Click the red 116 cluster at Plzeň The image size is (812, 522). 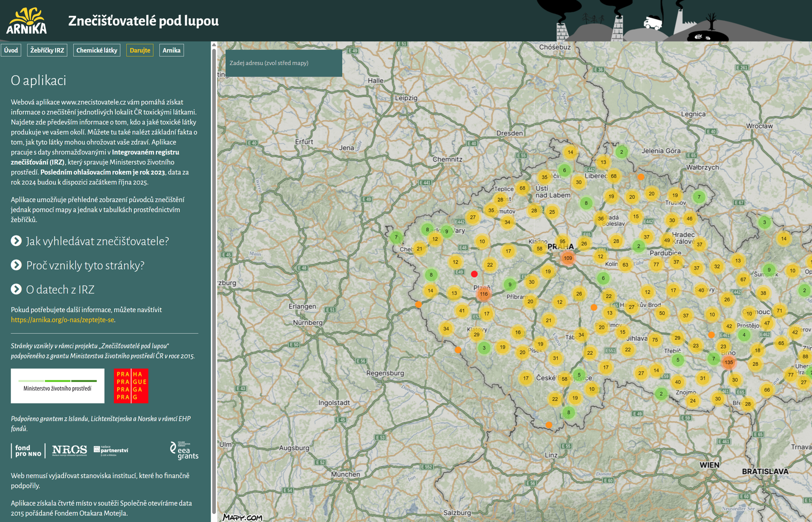483,294
